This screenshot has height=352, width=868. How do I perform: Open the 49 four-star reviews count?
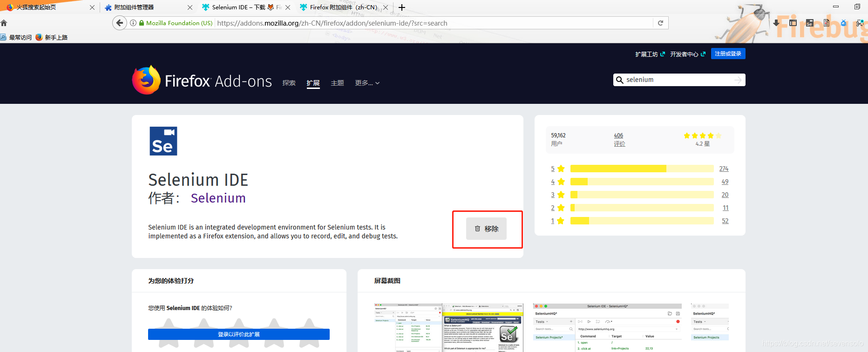pyautogui.click(x=725, y=182)
